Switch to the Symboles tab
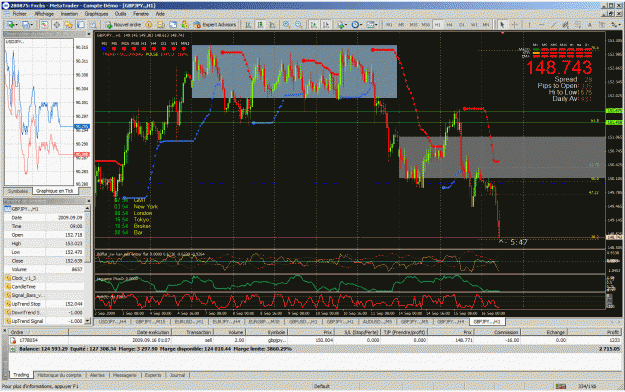The image size is (625, 392). [x=18, y=191]
